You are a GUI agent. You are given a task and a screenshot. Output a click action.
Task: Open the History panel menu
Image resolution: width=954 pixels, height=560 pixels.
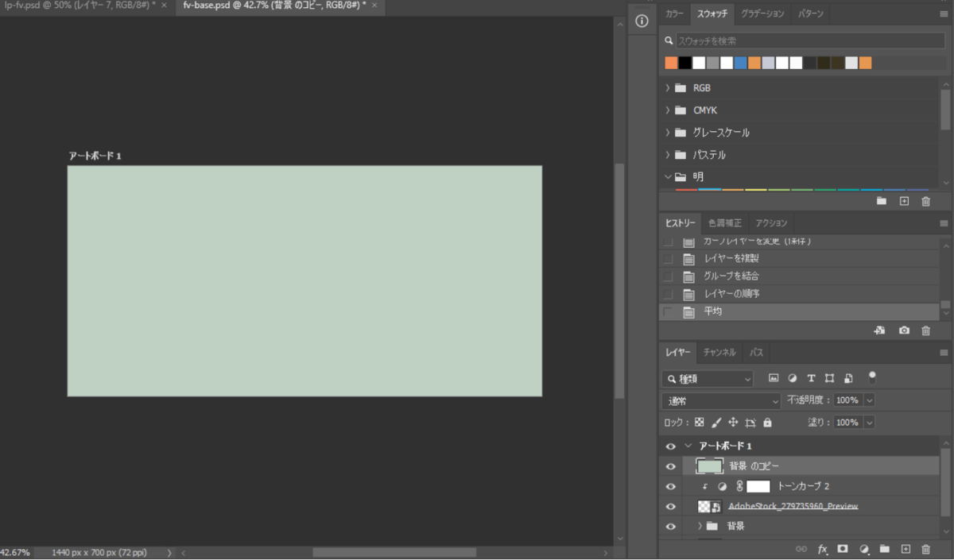click(944, 223)
